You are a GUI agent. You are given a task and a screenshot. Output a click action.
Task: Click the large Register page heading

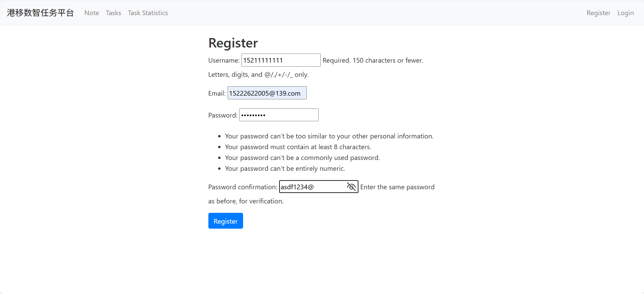(233, 43)
